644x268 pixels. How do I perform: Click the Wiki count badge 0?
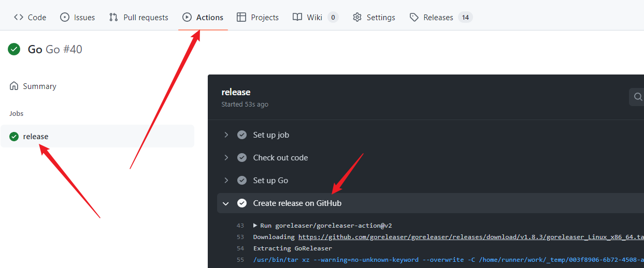[x=333, y=17]
